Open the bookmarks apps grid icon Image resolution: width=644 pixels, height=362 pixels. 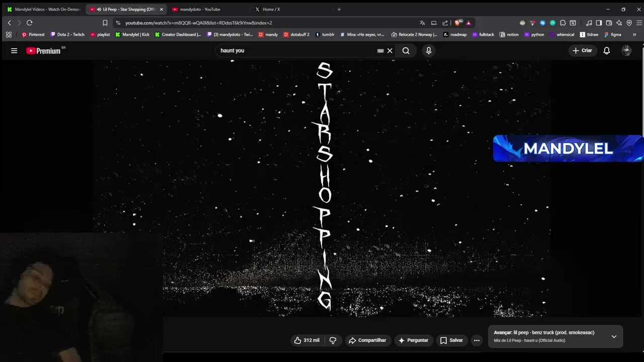9,35
